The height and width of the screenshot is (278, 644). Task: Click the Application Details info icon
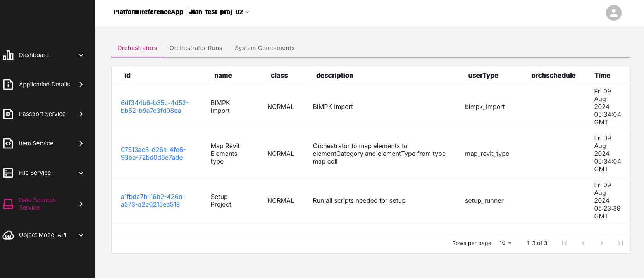[x=8, y=85]
